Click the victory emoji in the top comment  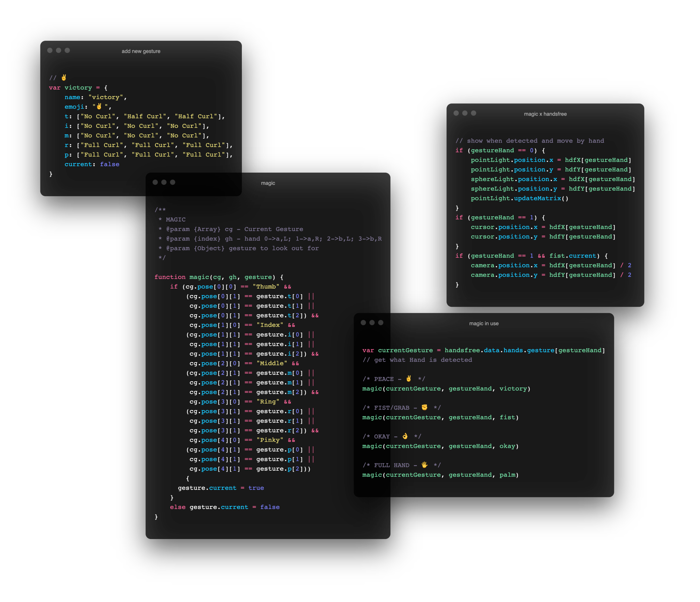pos(64,78)
